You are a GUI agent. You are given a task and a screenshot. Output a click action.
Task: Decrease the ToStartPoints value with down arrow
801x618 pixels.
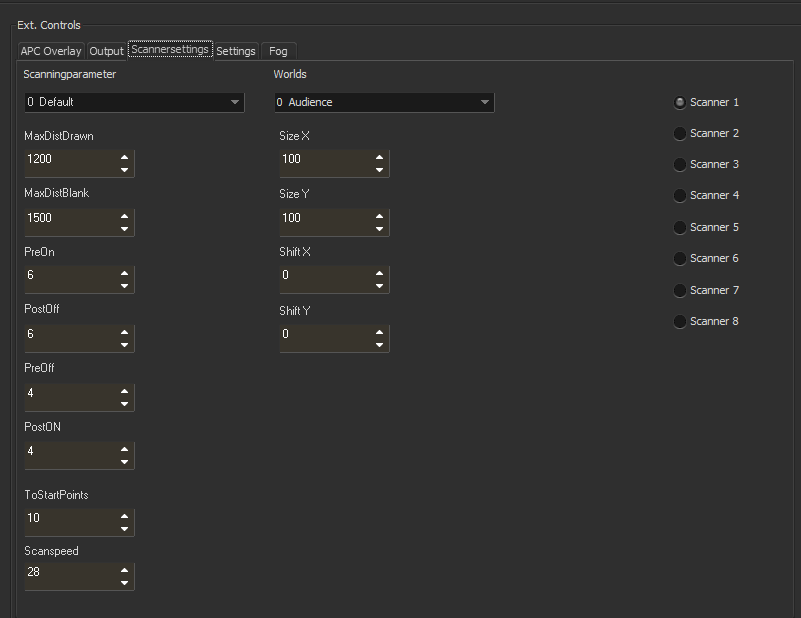coord(124,529)
